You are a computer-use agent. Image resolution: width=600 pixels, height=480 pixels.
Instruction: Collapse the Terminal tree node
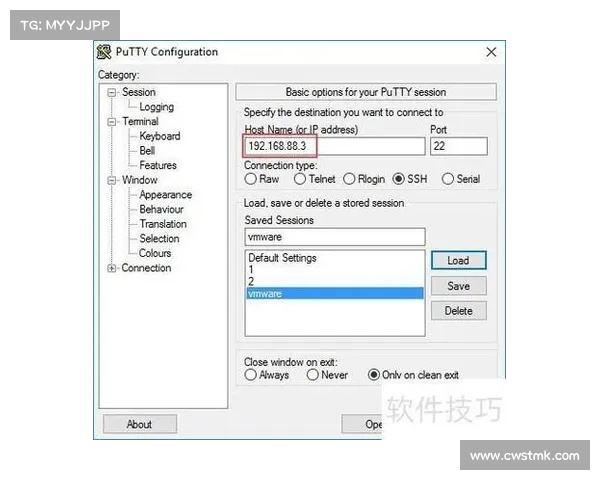coord(112,122)
